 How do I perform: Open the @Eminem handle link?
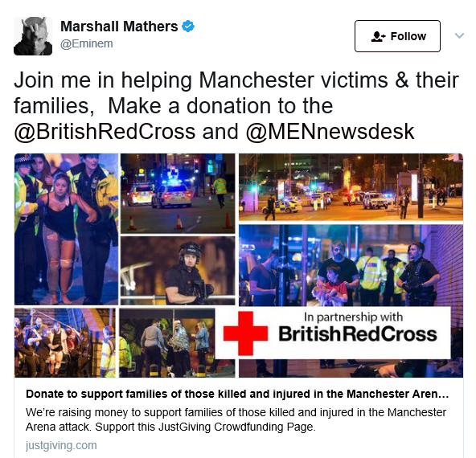pos(87,43)
